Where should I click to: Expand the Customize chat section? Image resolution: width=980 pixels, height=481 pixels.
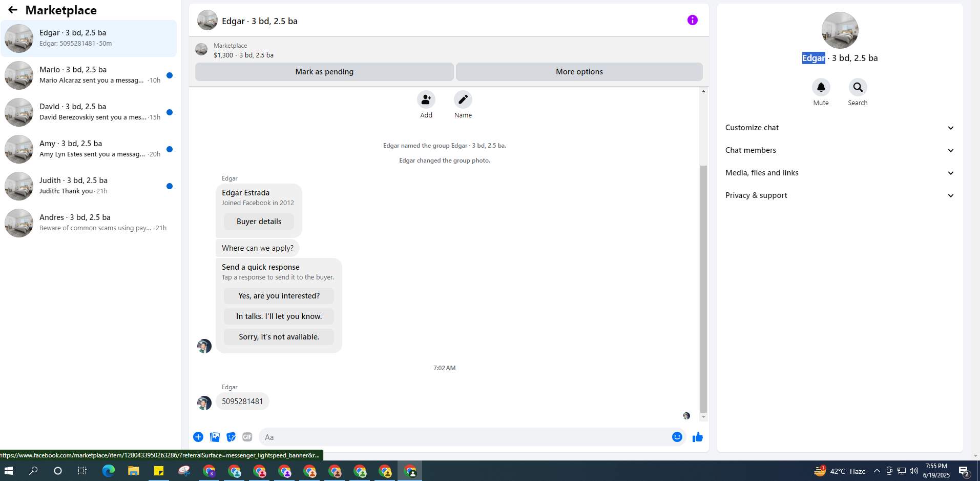[840, 128]
